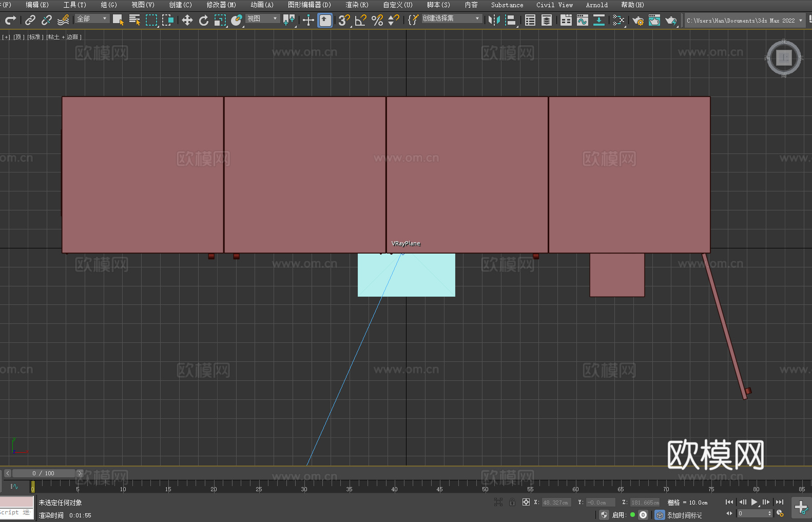Click the ViewCube in the viewport corner
This screenshot has height=522, width=812.
coord(784,57)
